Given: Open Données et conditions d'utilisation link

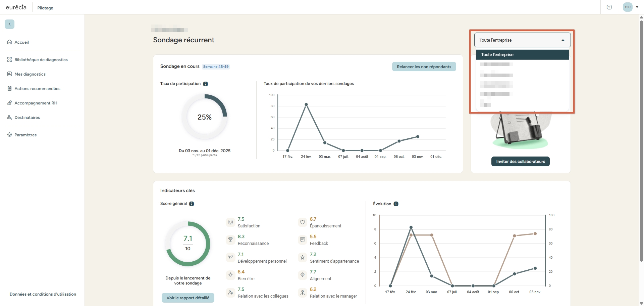Looking at the screenshot, I should pos(43,294).
